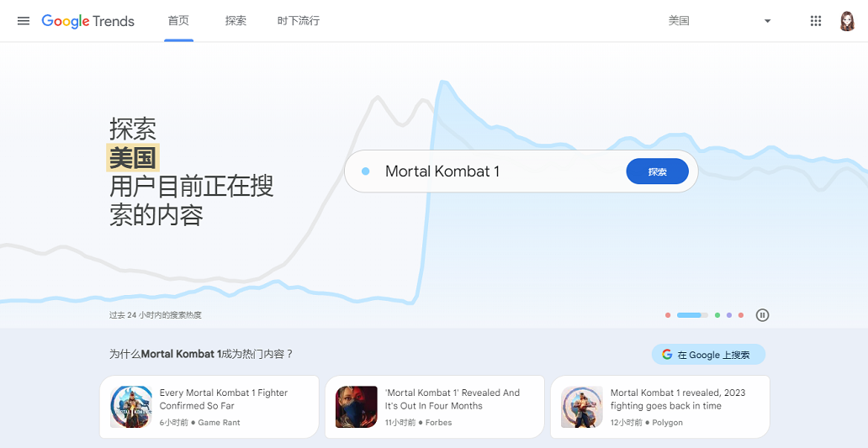Screen dimensions: 868x448
Task: Open the user account avatar
Action: tap(847, 21)
